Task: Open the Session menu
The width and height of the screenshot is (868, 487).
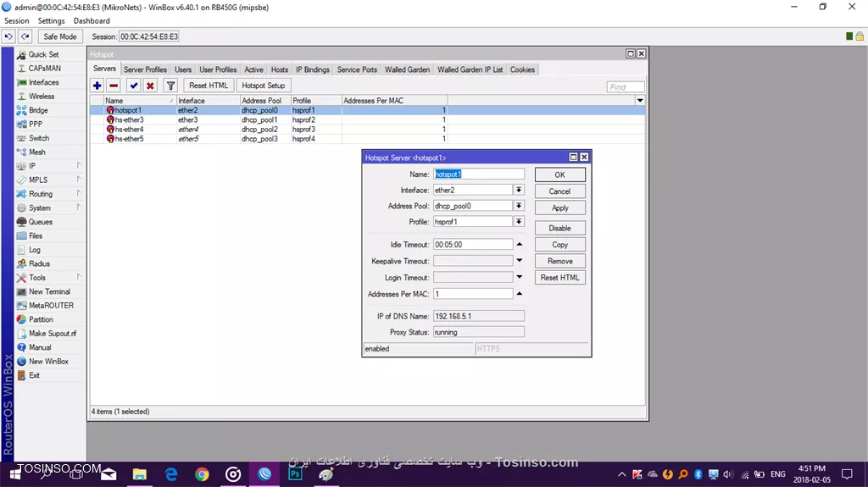Action: click(17, 21)
